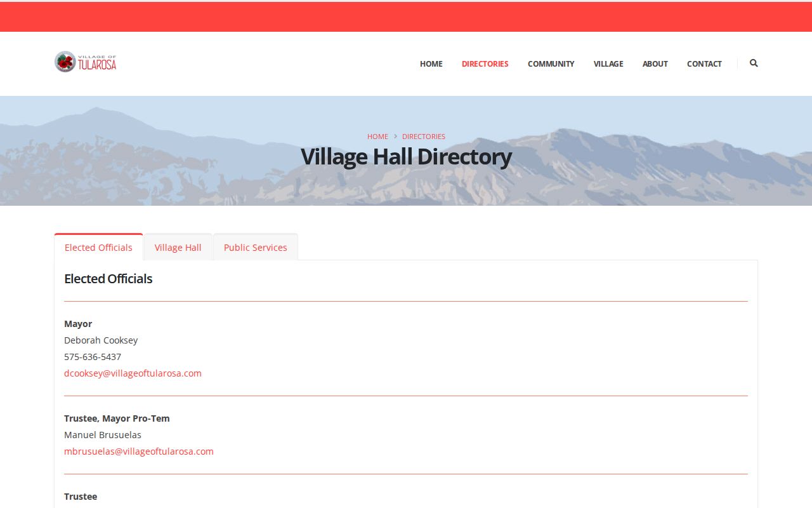Open the HOME menu item
This screenshot has height=508, width=812.
(431, 63)
